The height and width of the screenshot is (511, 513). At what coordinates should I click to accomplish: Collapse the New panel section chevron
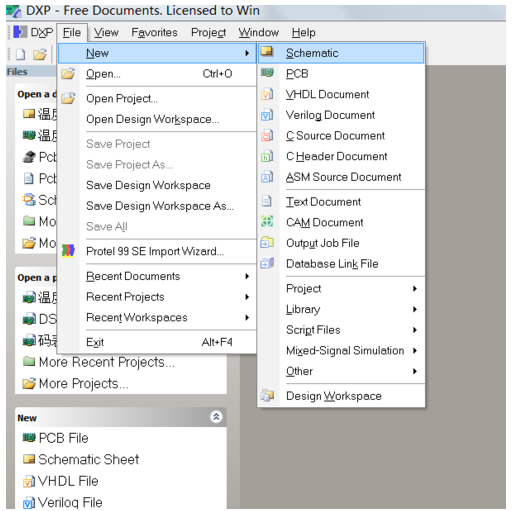click(216, 417)
